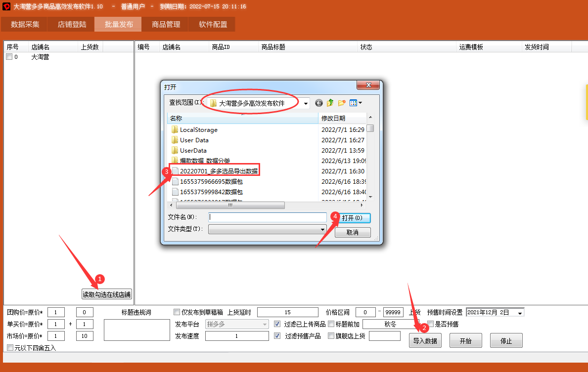Focus the 标题前加 text field showing 秋冬
This screenshot has height=372, width=588.
point(390,324)
